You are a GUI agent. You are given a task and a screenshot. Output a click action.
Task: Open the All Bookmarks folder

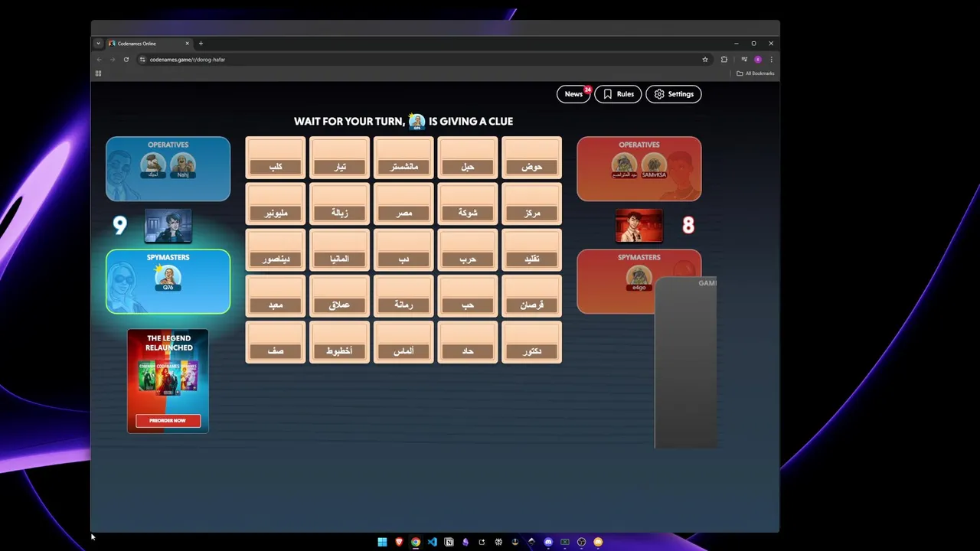point(756,73)
